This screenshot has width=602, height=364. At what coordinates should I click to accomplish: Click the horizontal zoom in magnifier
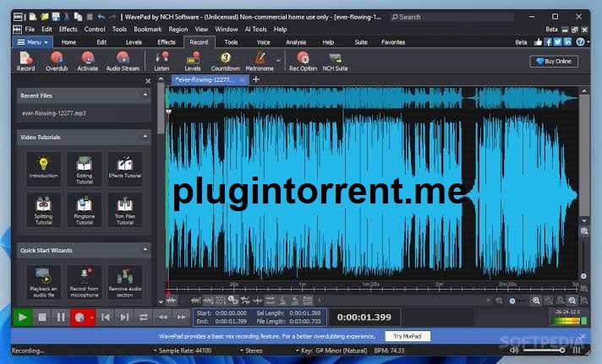[535, 301]
